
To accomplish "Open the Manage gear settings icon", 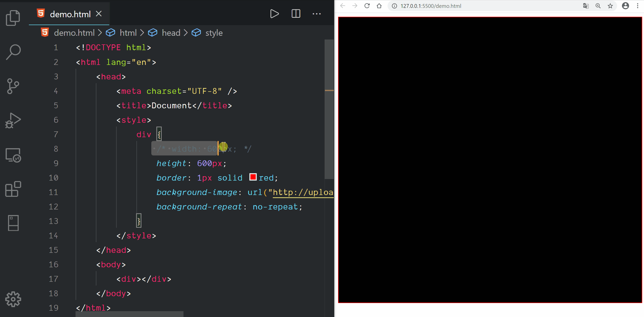I will tap(13, 299).
